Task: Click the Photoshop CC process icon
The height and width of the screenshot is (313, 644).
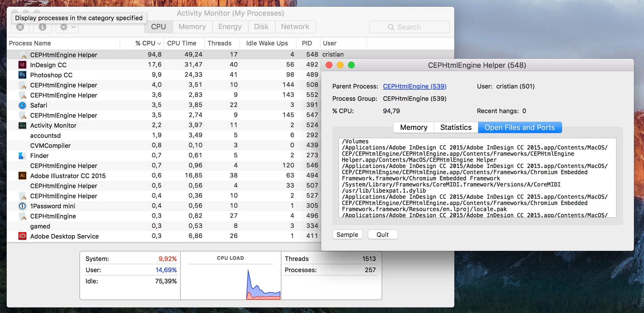Action: click(x=22, y=75)
